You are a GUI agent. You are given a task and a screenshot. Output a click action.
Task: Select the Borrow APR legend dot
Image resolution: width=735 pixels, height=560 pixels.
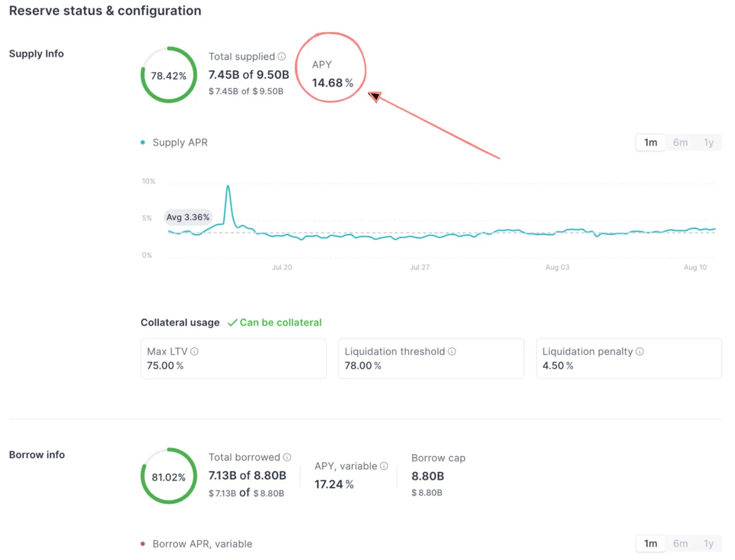pyautogui.click(x=142, y=544)
